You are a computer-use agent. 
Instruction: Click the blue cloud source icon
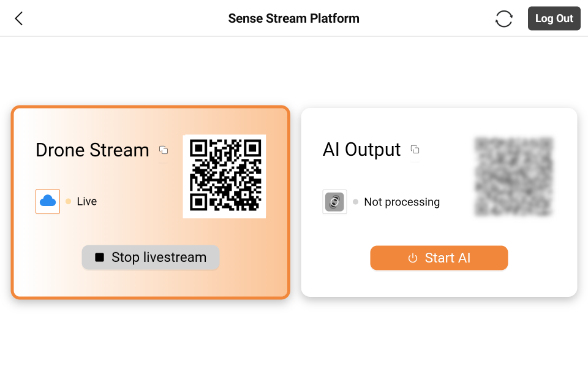pyautogui.click(x=48, y=201)
